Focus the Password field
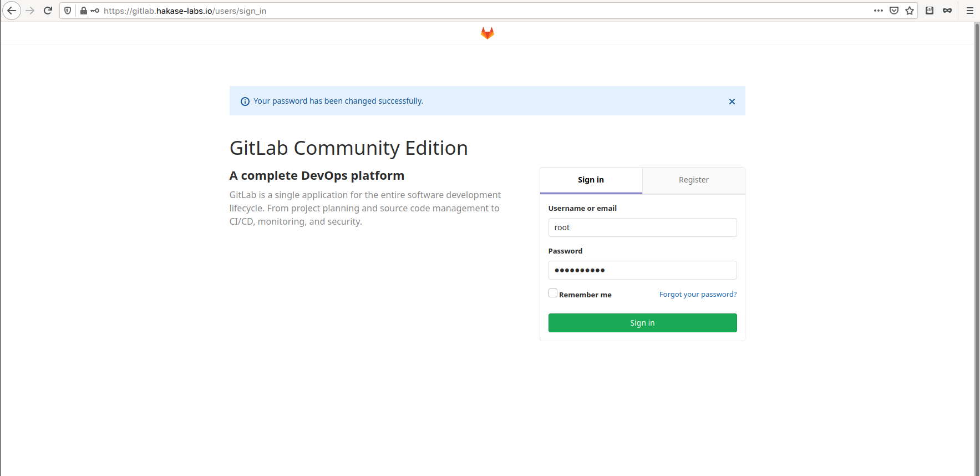This screenshot has height=476, width=980. pyautogui.click(x=643, y=270)
